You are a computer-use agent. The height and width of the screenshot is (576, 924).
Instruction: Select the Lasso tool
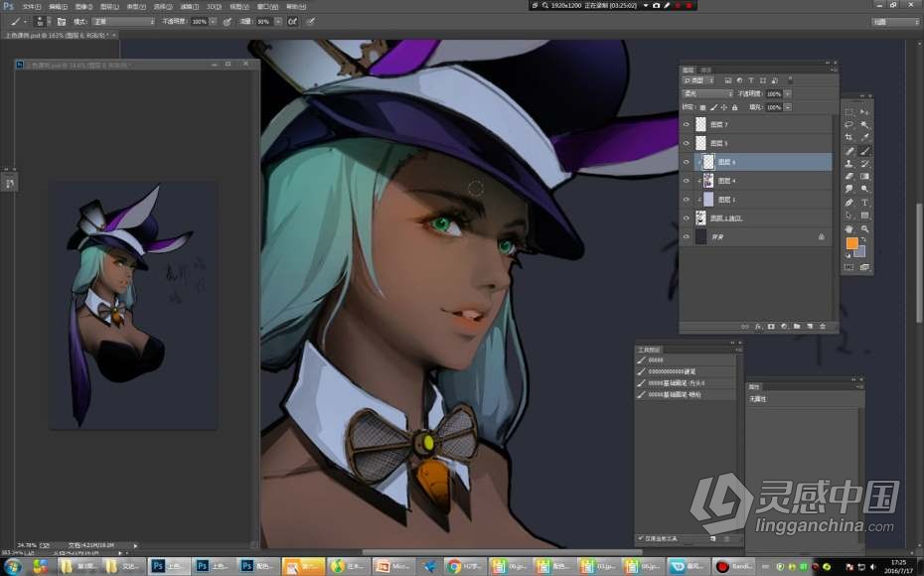click(x=848, y=125)
